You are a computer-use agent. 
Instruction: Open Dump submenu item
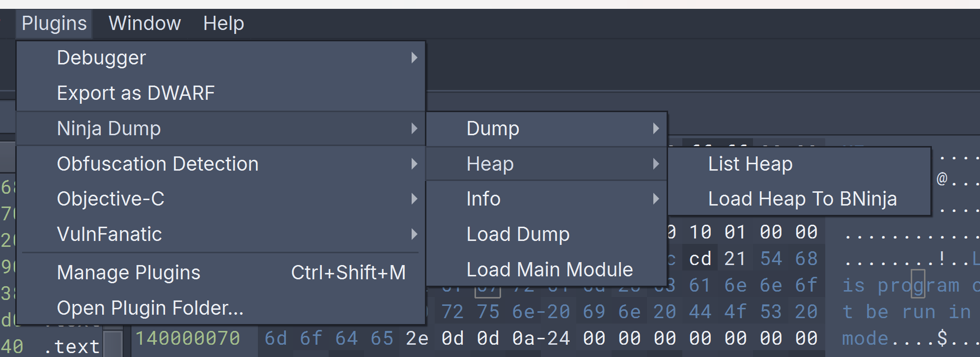coord(546,128)
